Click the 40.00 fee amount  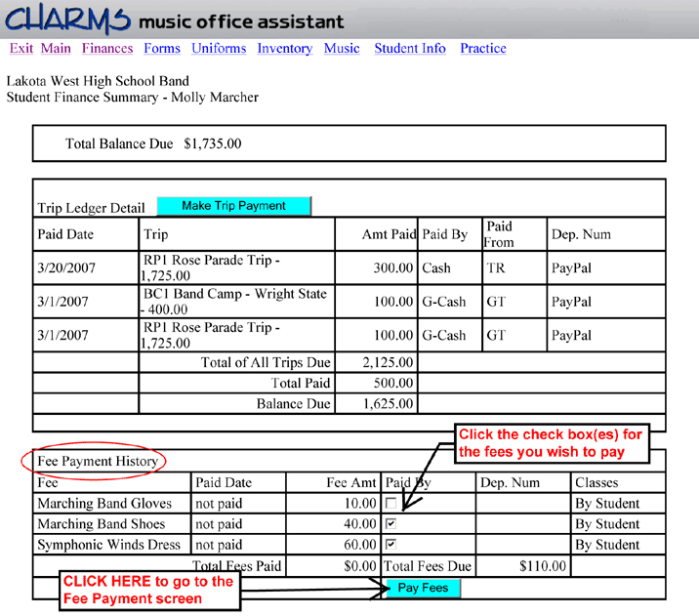pos(360,523)
